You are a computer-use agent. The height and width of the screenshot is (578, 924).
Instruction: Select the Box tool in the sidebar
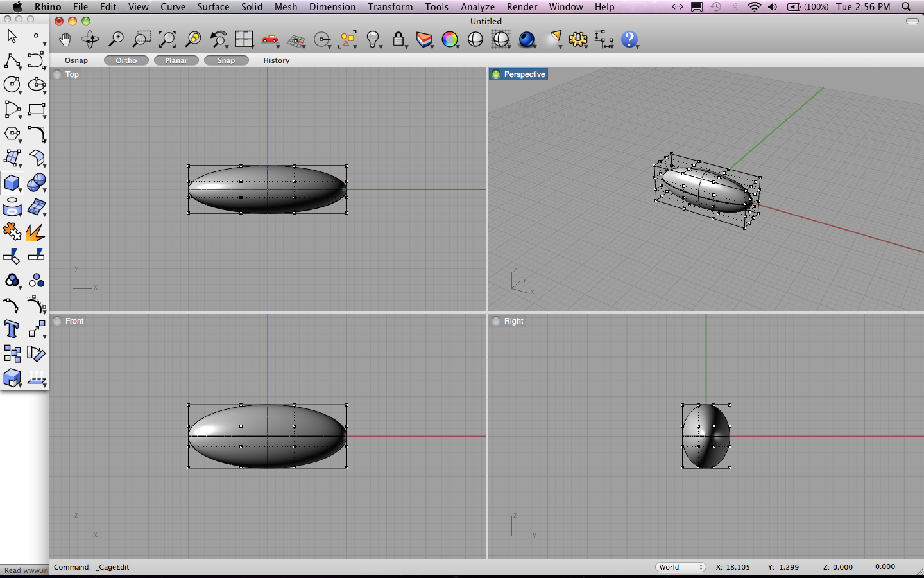pos(12,183)
